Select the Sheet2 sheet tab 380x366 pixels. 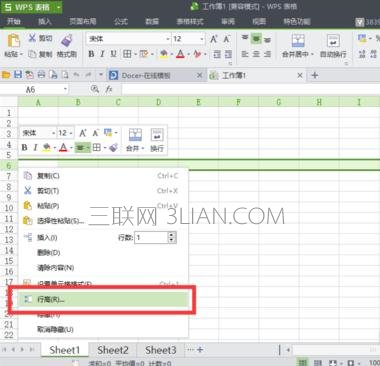coord(113,350)
